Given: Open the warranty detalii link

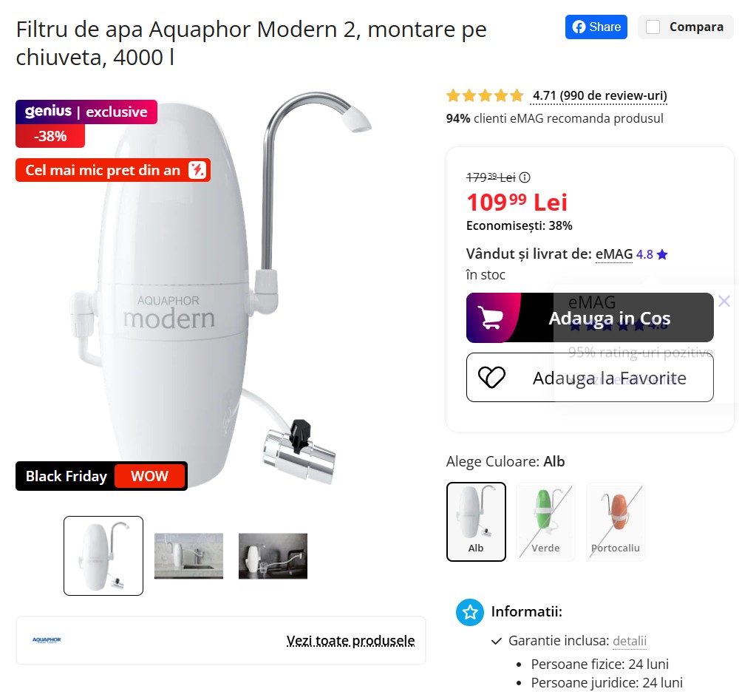Looking at the screenshot, I should [x=629, y=641].
